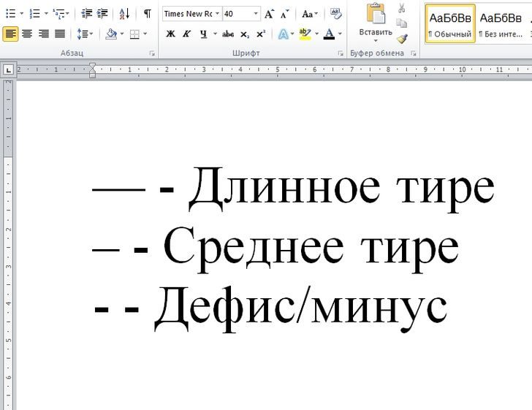Screen dimensions: 532x410
Task: Center-align the paragraph text
Action: [27, 34]
